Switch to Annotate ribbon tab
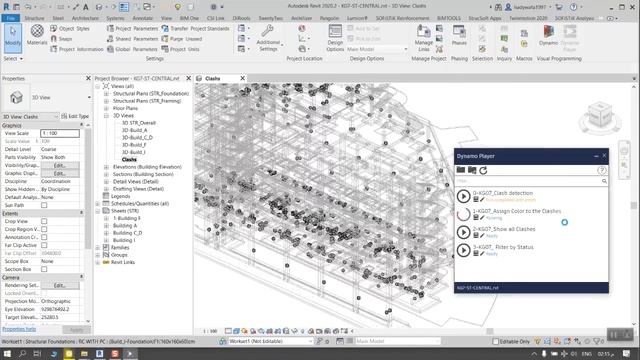The width and height of the screenshot is (640, 360). coord(142,18)
